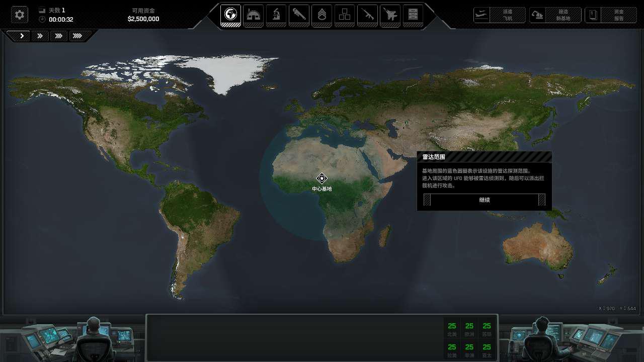Open the research microscope screen
This screenshot has height=362, width=644.
pos(276,15)
